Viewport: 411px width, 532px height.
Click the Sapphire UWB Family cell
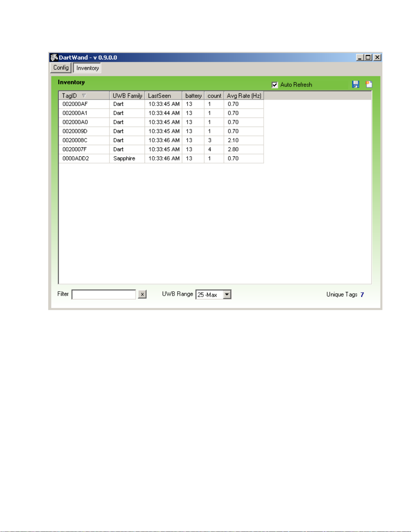(127, 158)
